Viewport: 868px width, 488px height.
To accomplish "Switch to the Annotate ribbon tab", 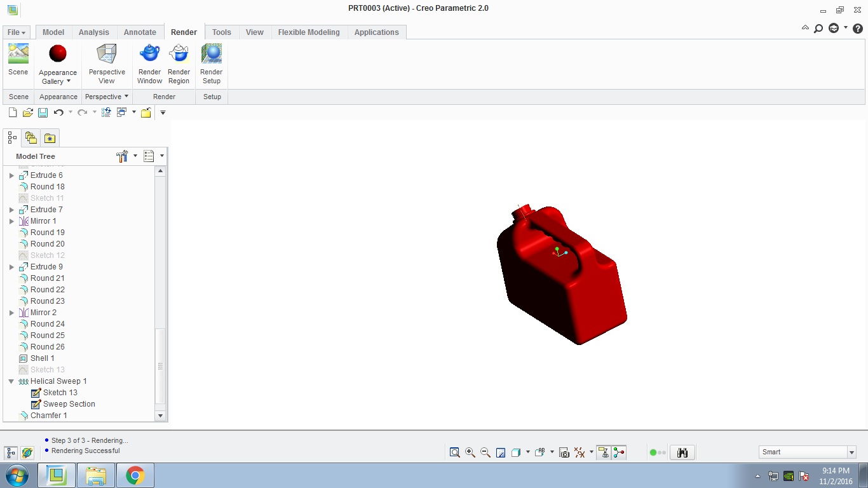I will [x=140, y=32].
